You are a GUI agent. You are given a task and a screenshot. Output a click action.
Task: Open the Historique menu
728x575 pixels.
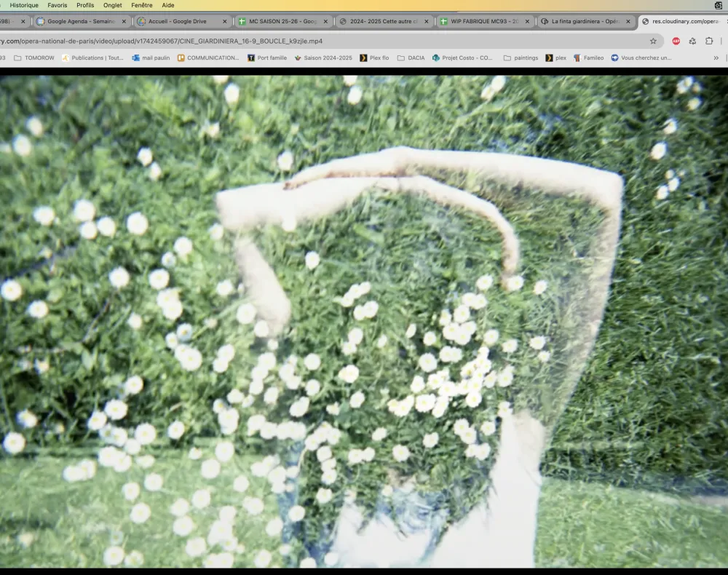click(24, 5)
